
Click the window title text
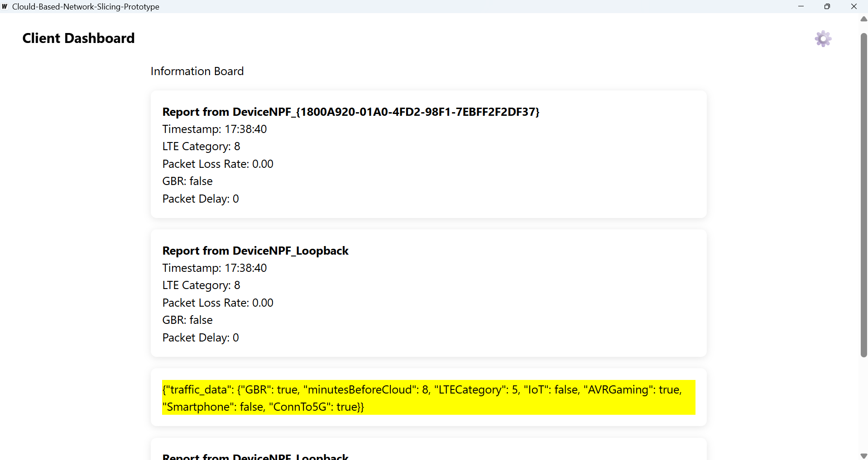[86, 7]
